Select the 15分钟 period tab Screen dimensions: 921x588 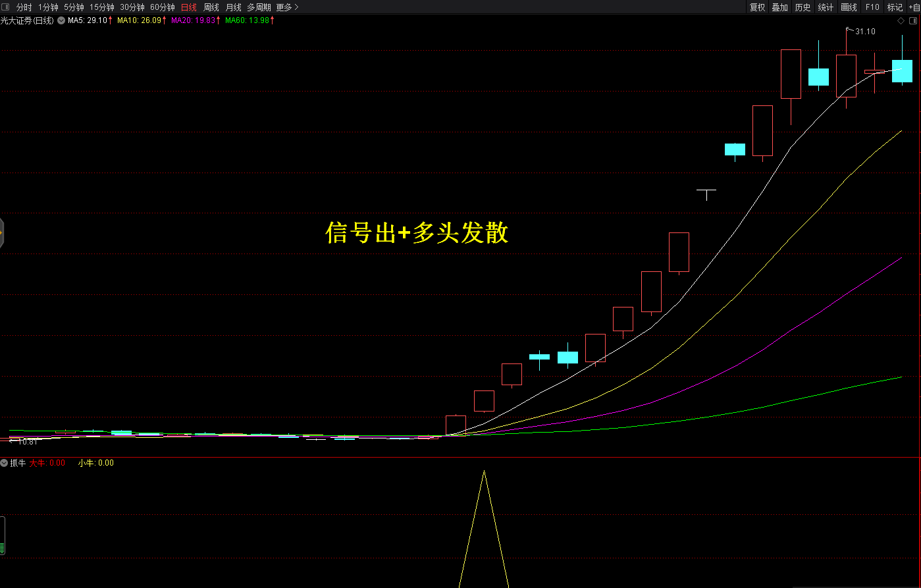pyautogui.click(x=102, y=7)
